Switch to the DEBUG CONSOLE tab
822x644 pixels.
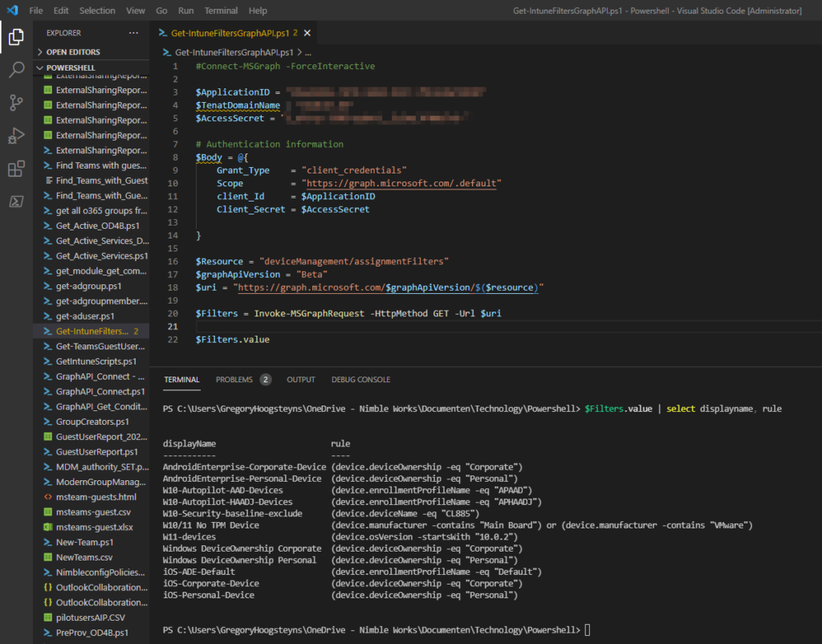360,380
